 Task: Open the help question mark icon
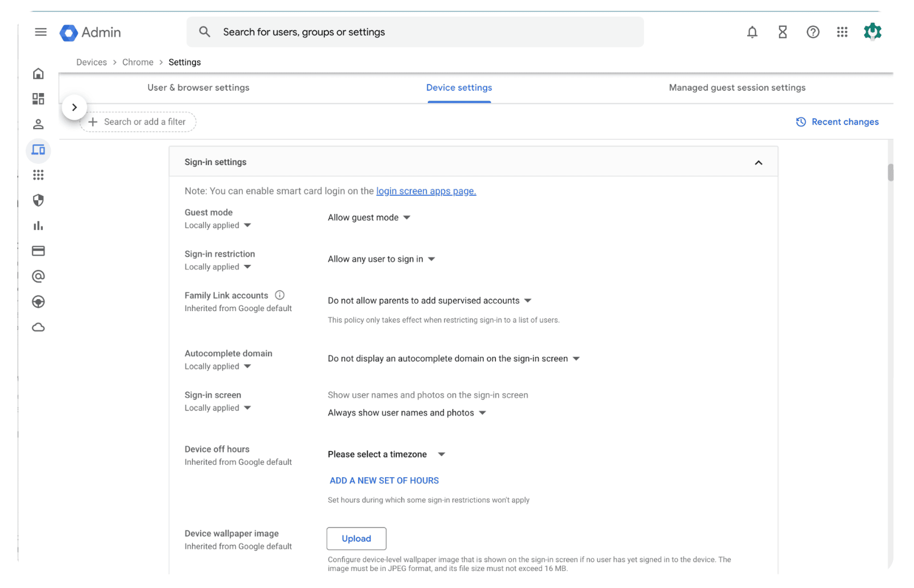(812, 32)
